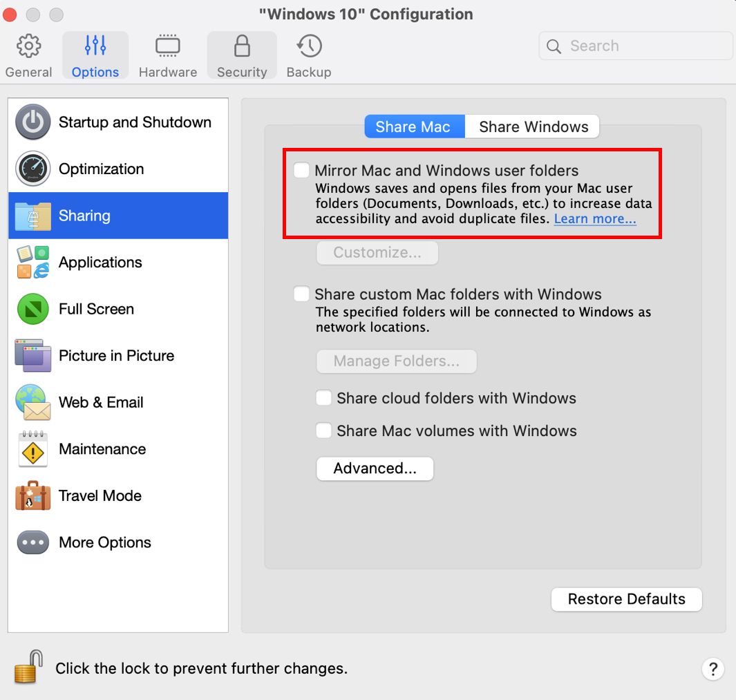
Task: Click the Optimization gauge icon
Action: point(33,169)
